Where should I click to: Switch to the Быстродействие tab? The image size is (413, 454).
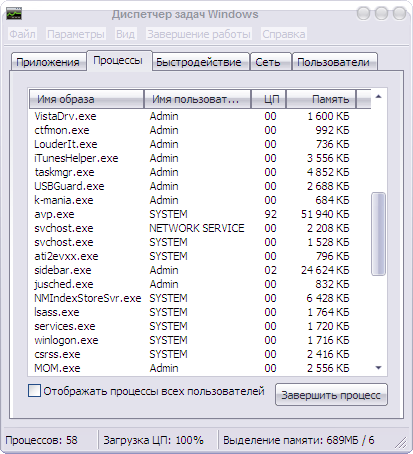pyautogui.click(x=200, y=62)
